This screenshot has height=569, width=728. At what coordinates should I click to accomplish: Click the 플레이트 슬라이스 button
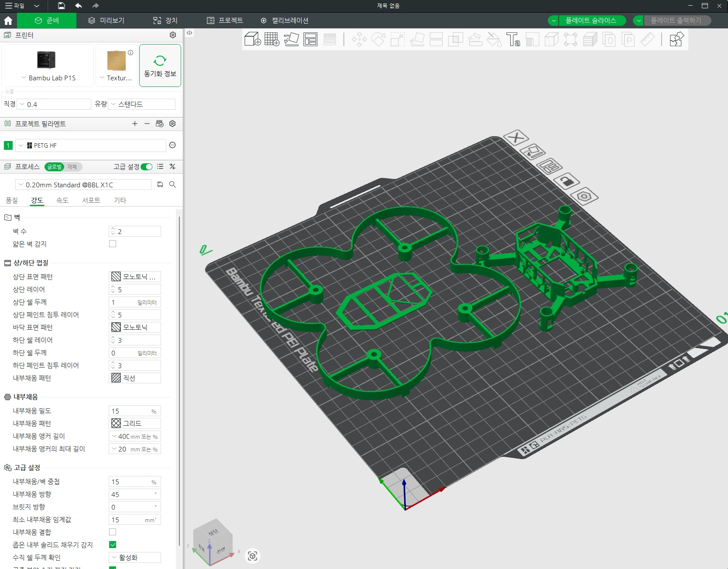pos(591,21)
